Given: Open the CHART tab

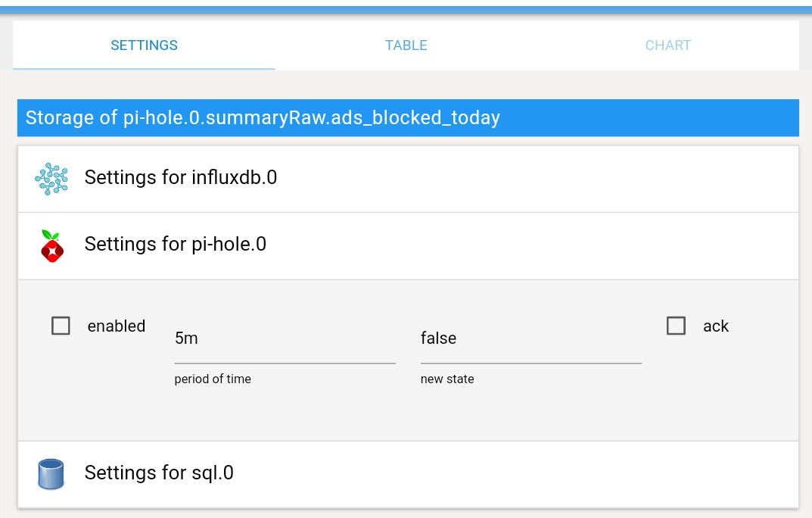Looking at the screenshot, I should click(x=668, y=45).
